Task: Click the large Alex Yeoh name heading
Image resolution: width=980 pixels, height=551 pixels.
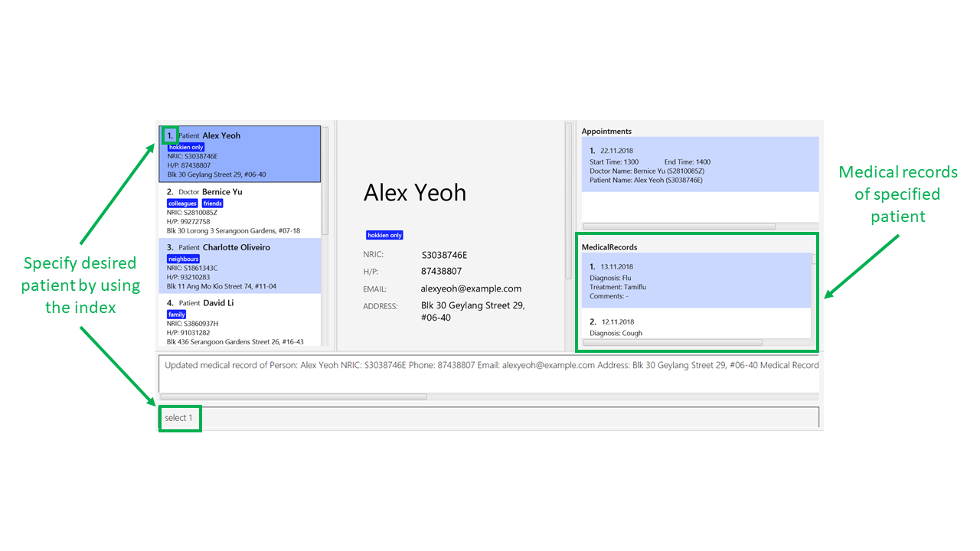Action: [x=415, y=192]
